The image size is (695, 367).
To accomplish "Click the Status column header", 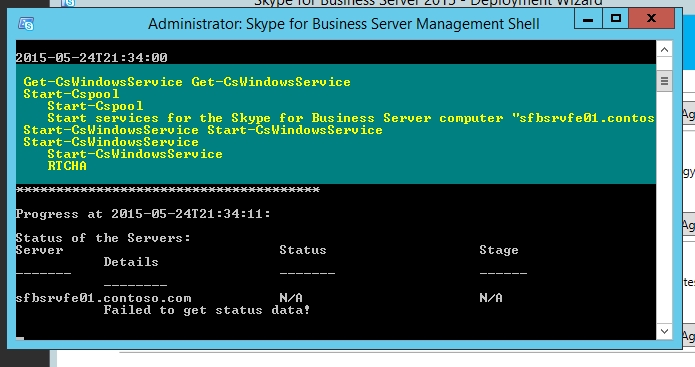I will click(x=303, y=250).
